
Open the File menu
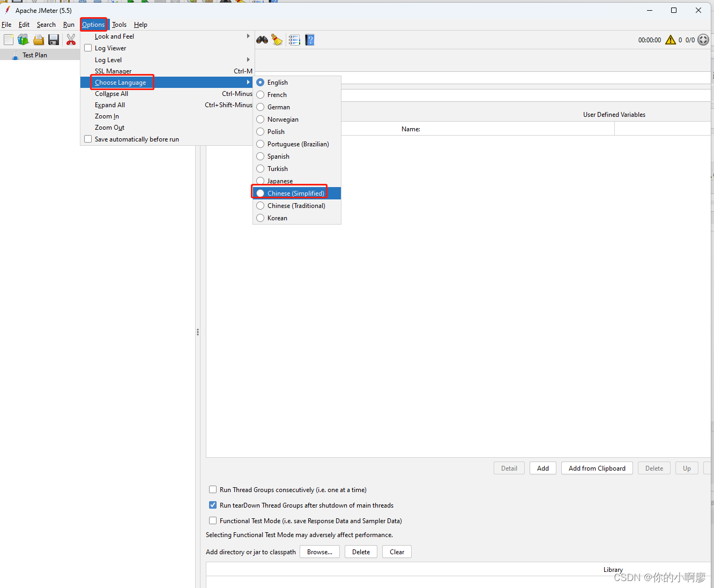pos(6,25)
